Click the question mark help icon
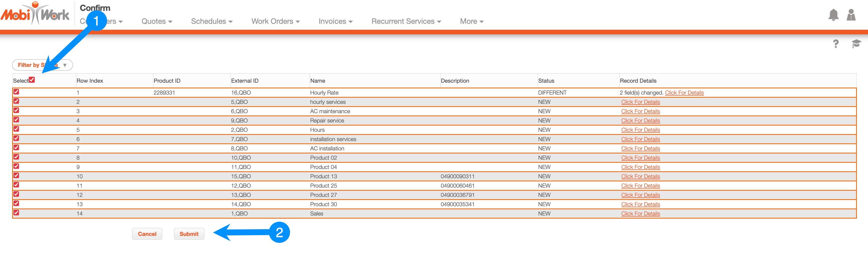 [x=836, y=44]
